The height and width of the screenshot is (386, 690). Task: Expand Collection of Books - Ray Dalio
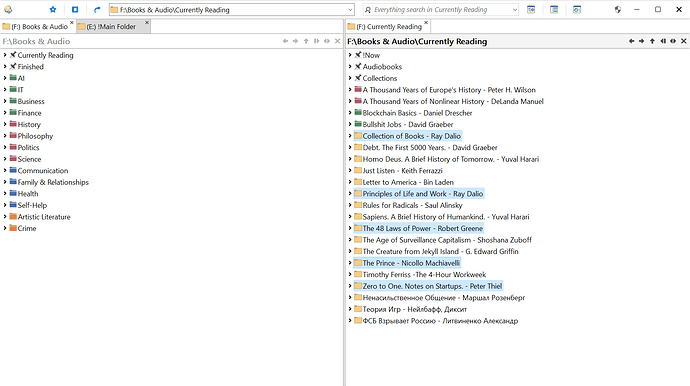pyautogui.click(x=350, y=136)
